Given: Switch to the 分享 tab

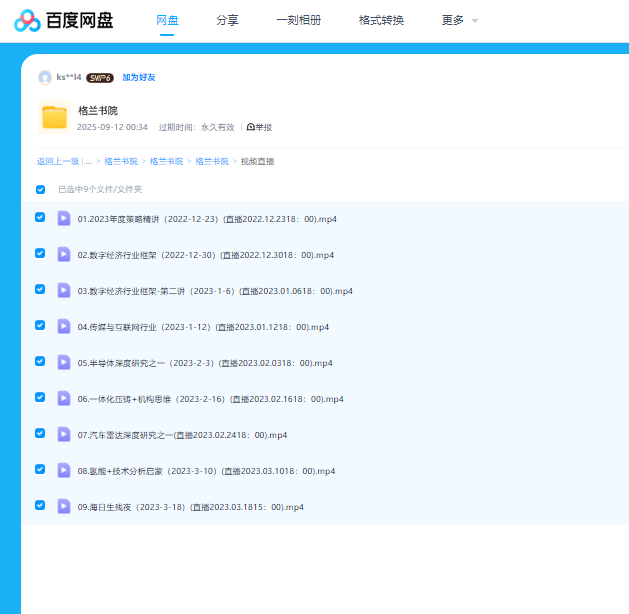Looking at the screenshot, I should pos(227,20).
